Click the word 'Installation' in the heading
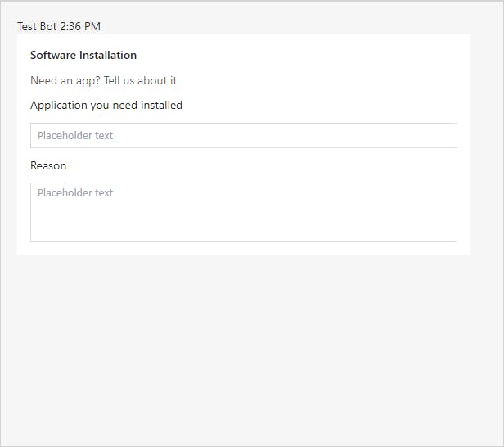Viewport: 504px width, 447px height. click(108, 56)
